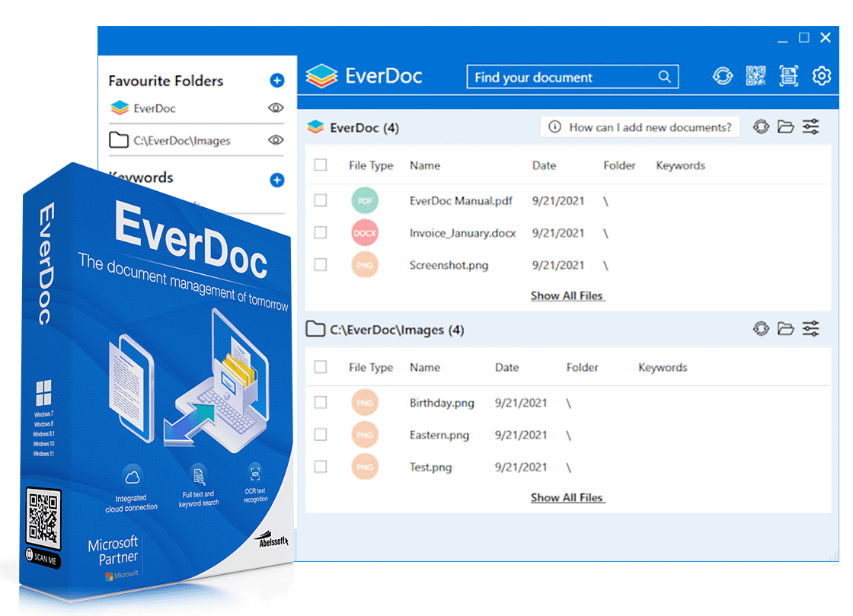Open folder icon in EverDoc (4) section
The height and width of the screenshot is (616, 853).
pyautogui.click(x=785, y=126)
